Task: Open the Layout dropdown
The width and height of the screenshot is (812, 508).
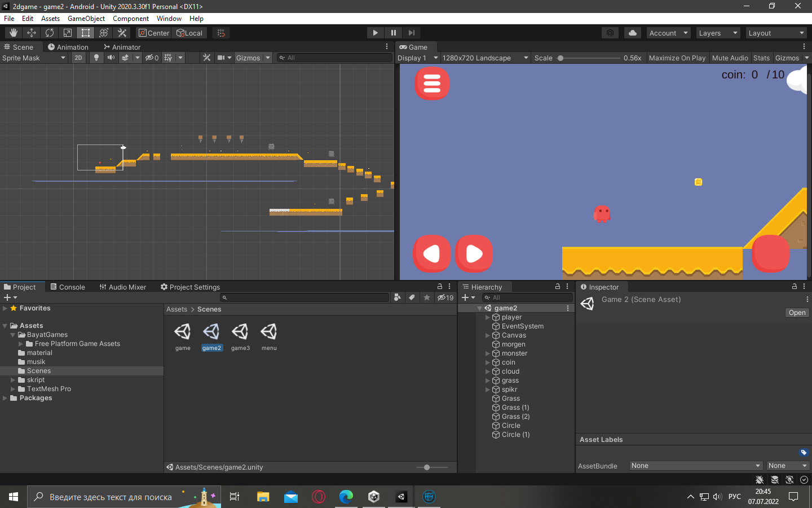Action: 776,33
